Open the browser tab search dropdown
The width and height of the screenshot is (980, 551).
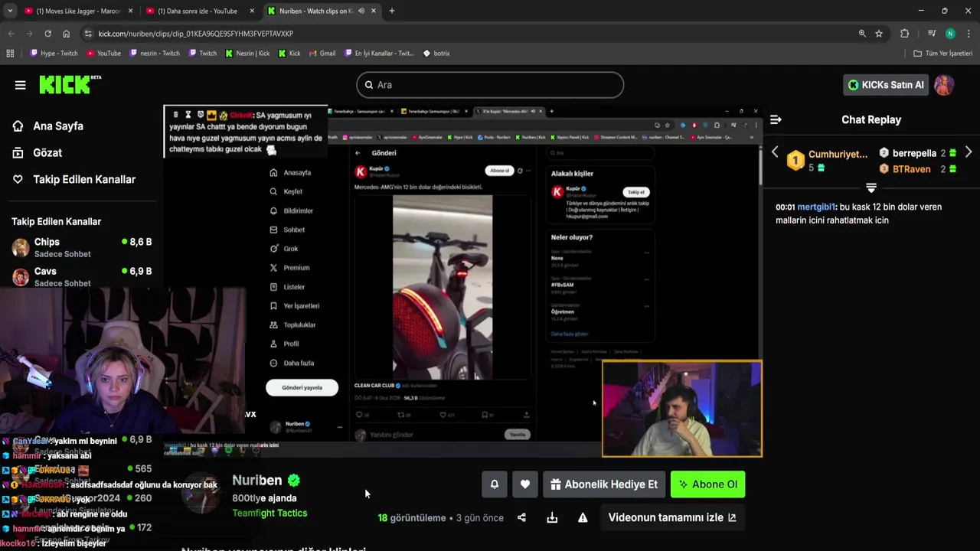[10, 11]
